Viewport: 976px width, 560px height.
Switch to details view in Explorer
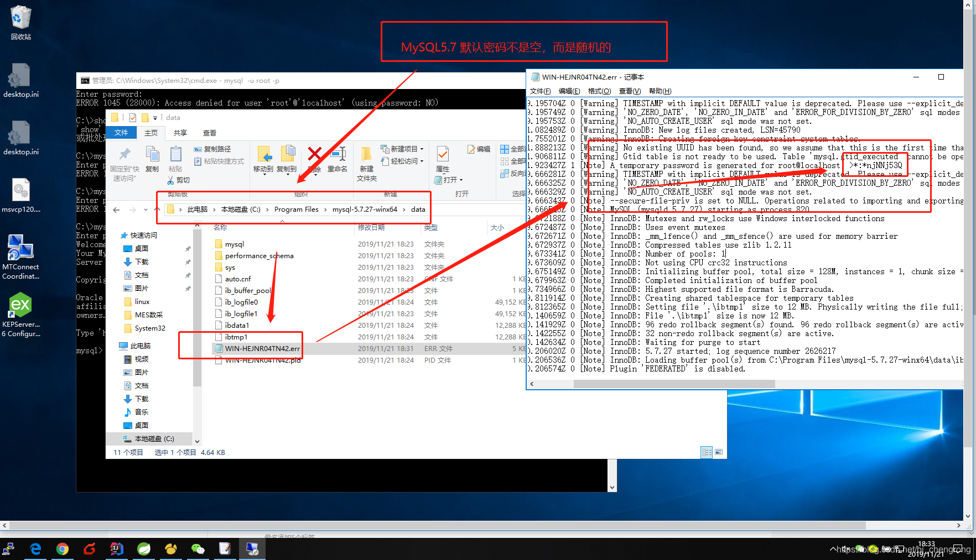pos(707,452)
